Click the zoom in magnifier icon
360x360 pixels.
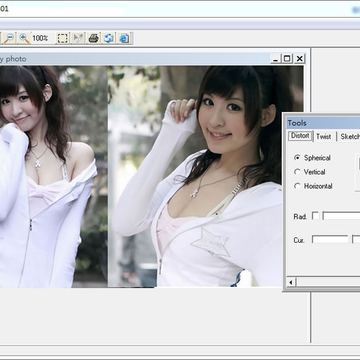(x=24, y=38)
